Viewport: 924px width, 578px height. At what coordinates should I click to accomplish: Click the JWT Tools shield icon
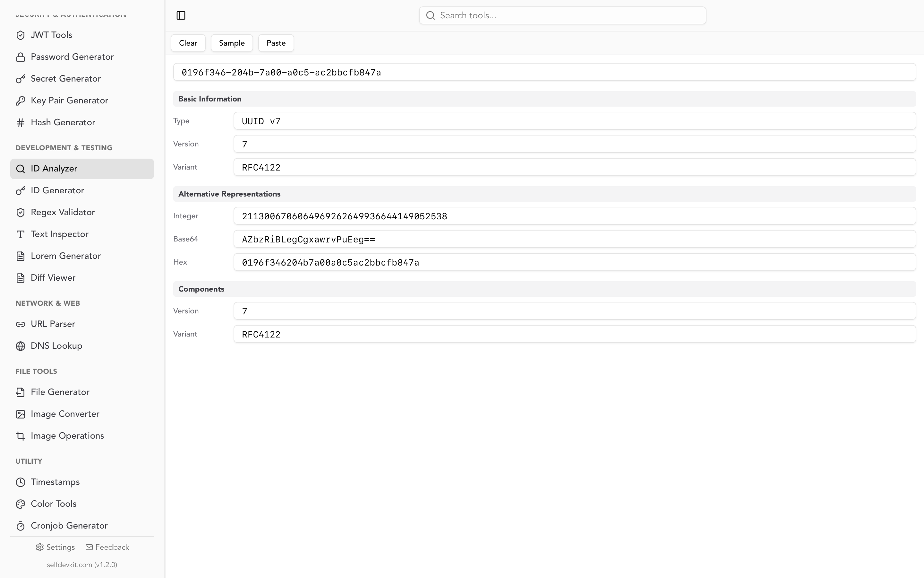click(21, 35)
